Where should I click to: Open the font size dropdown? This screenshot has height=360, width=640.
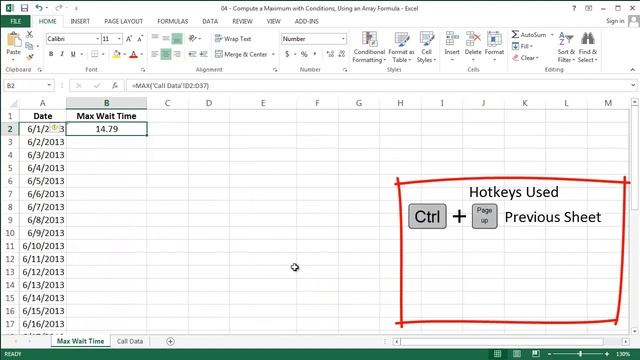(x=119, y=39)
